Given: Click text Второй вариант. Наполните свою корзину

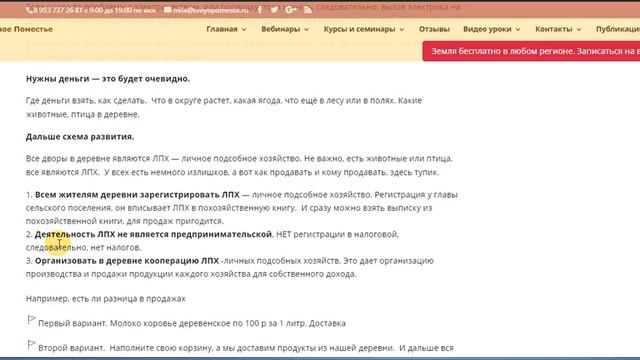Looking at the screenshot, I should [x=246, y=348].
